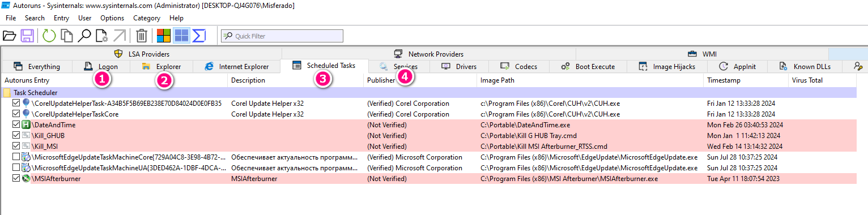The width and height of the screenshot is (868, 215).
Task: Switch to the Explorer tab
Action: point(161,67)
